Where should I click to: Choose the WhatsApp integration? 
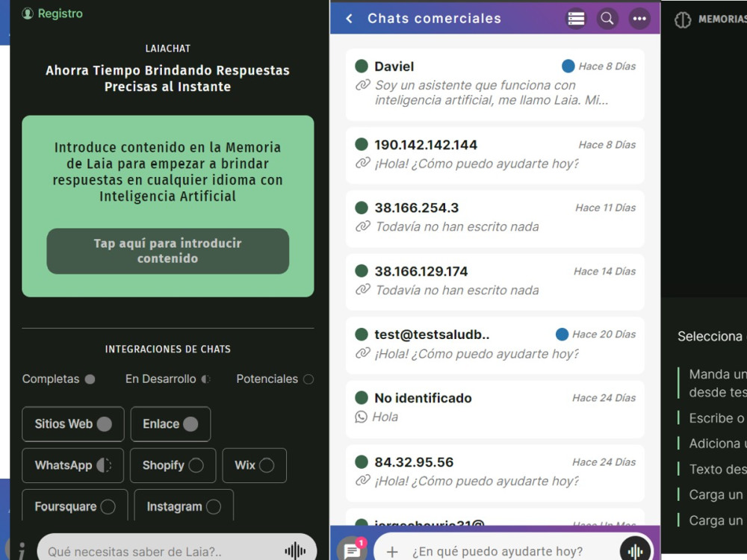pyautogui.click(x=73, y=465)
